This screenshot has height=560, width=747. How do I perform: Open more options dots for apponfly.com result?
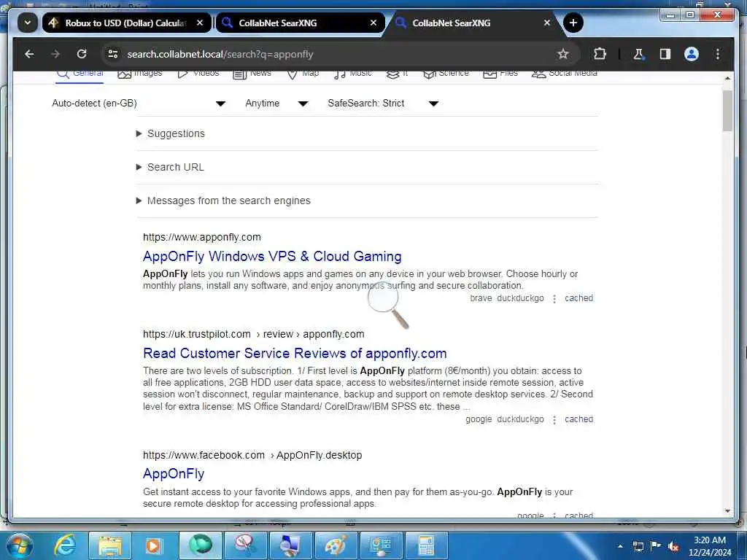(x=554, y=298)
